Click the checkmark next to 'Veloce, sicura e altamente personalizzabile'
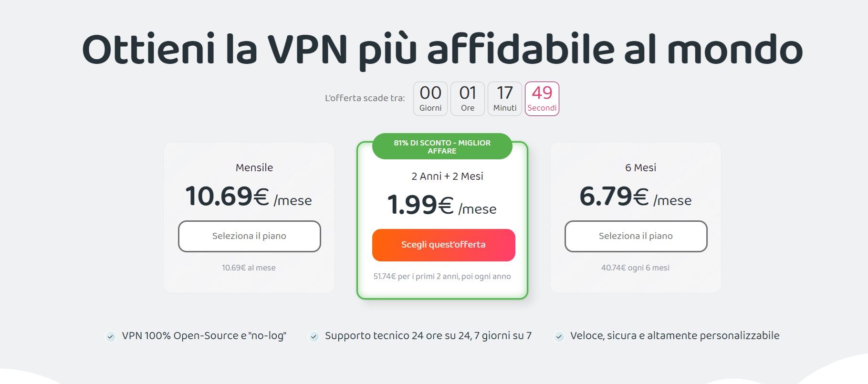 [x=558, y=336]
